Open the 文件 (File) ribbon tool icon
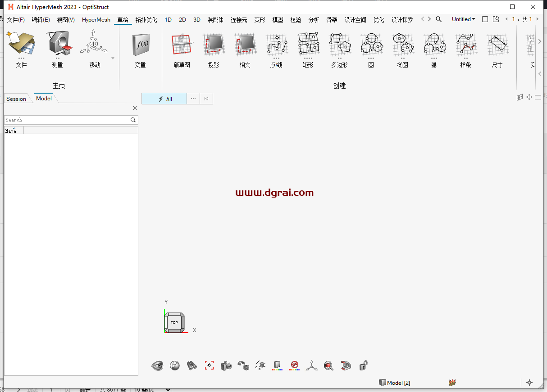Viewport: 547px width, 392px height. [x=21, y=44]
